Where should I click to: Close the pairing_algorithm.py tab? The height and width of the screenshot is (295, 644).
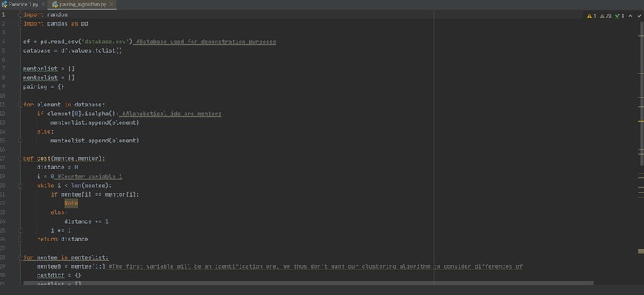[111, 5]
